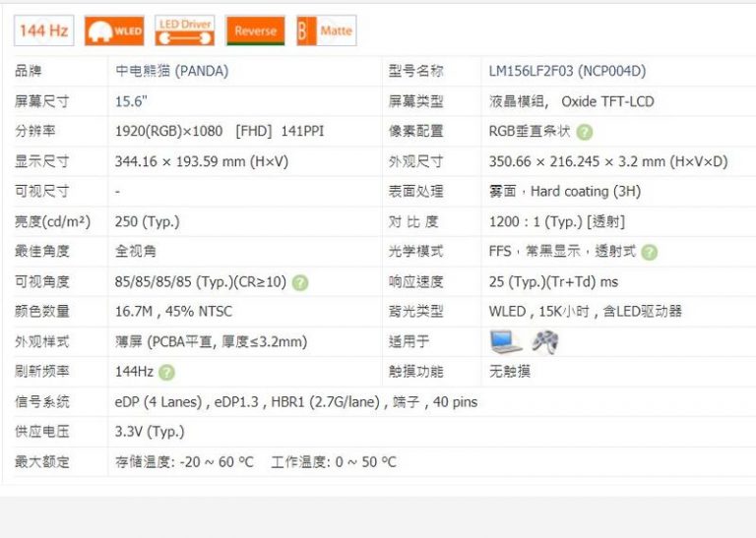Click the Reverse badge
Viewport: 756px width, 538px height.
pos(255,30)
